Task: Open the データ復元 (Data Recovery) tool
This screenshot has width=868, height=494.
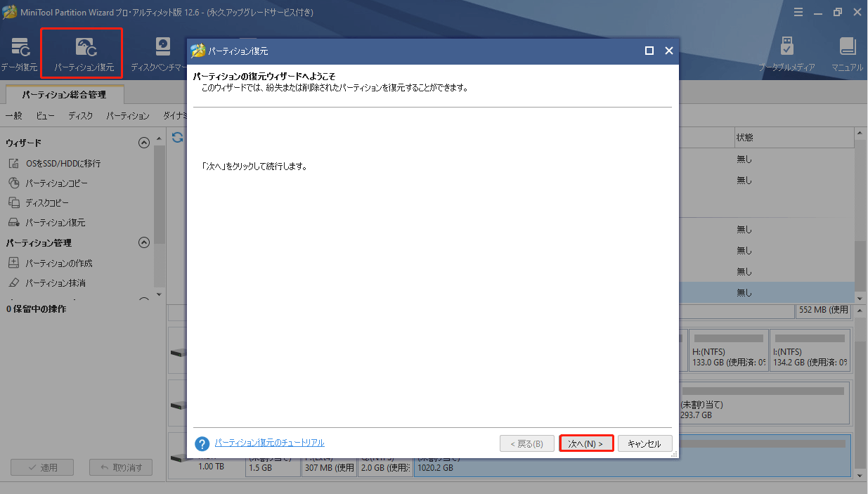Action: click(20, 51)
